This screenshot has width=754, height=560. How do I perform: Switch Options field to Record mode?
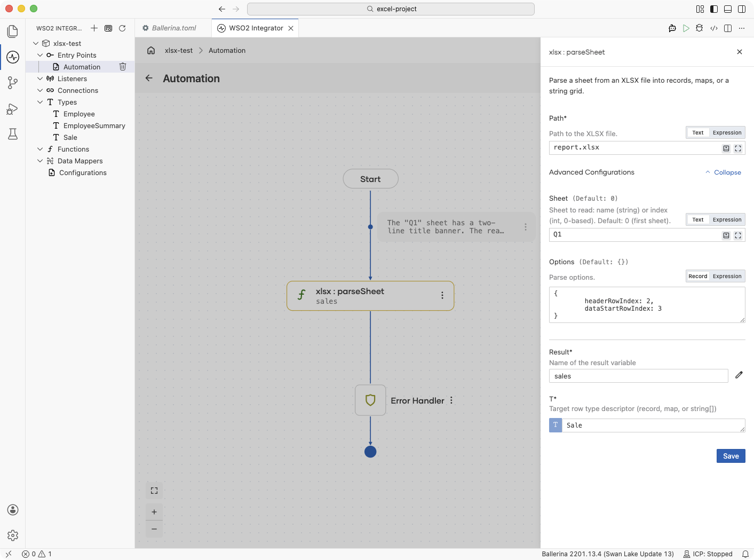(x=697, y=276)
